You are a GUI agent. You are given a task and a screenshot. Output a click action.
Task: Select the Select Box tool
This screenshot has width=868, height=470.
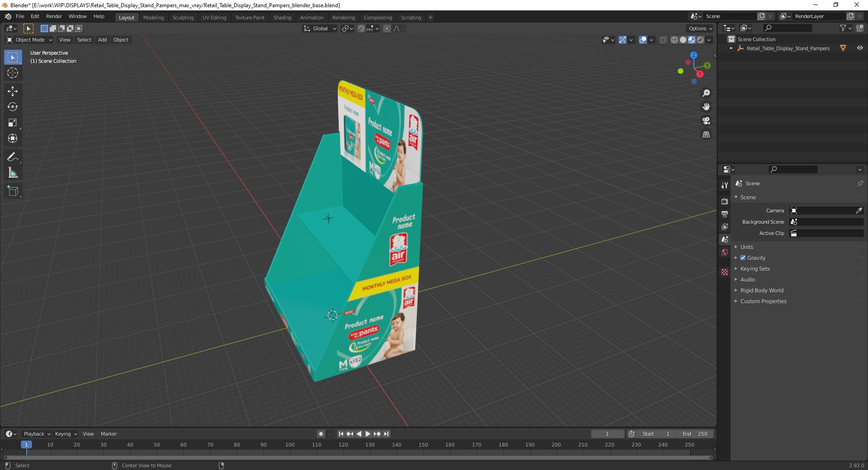[x=13, y=57]
